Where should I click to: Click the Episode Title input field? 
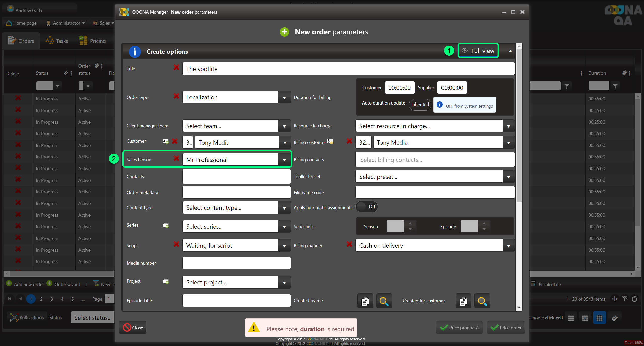236,301
